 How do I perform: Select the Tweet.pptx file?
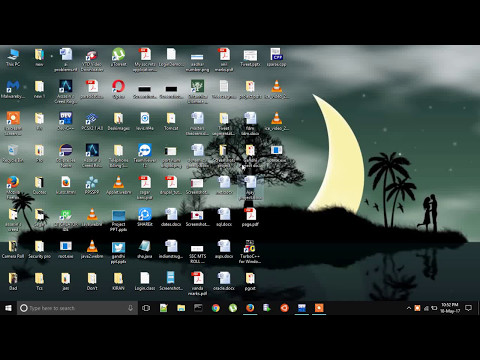(250, 57)
